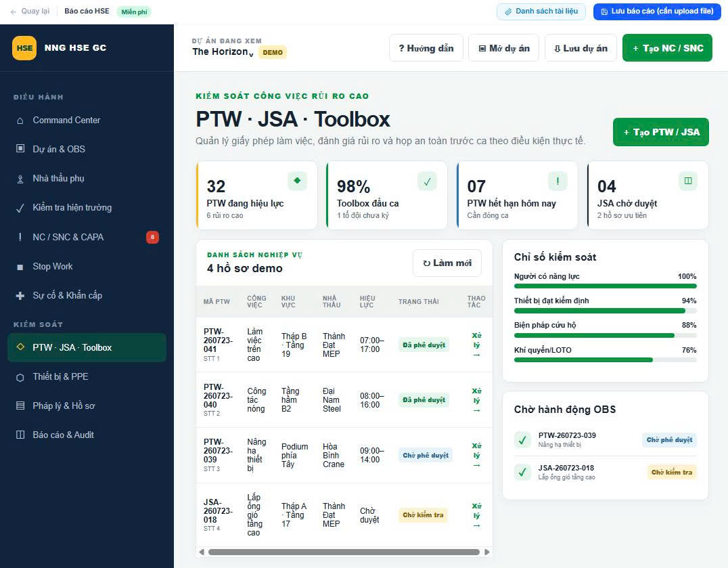Click the PTW-260723-040 code cell
This screenshot has width=728, height=568.
click(x=218, y=399)
